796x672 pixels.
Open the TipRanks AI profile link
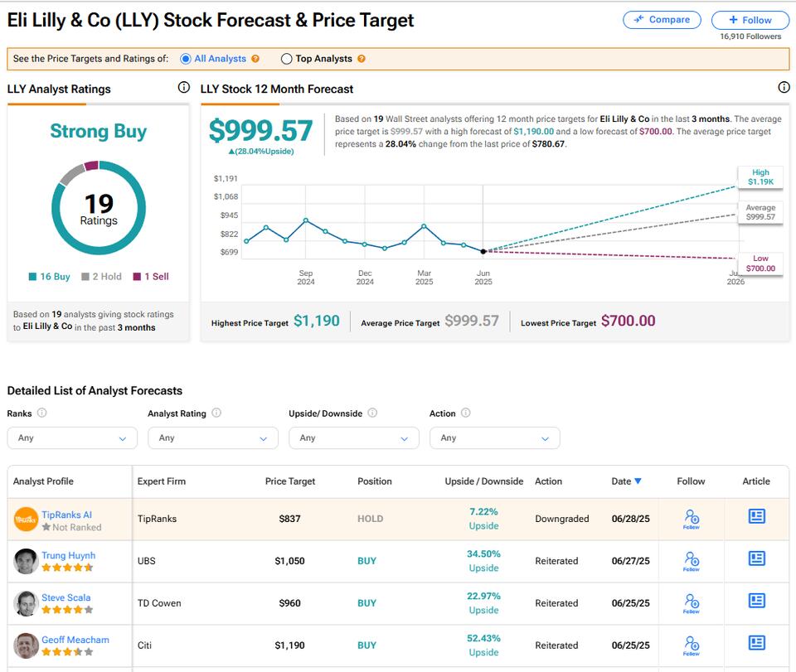pyautogui.click(x=66, y=515)
